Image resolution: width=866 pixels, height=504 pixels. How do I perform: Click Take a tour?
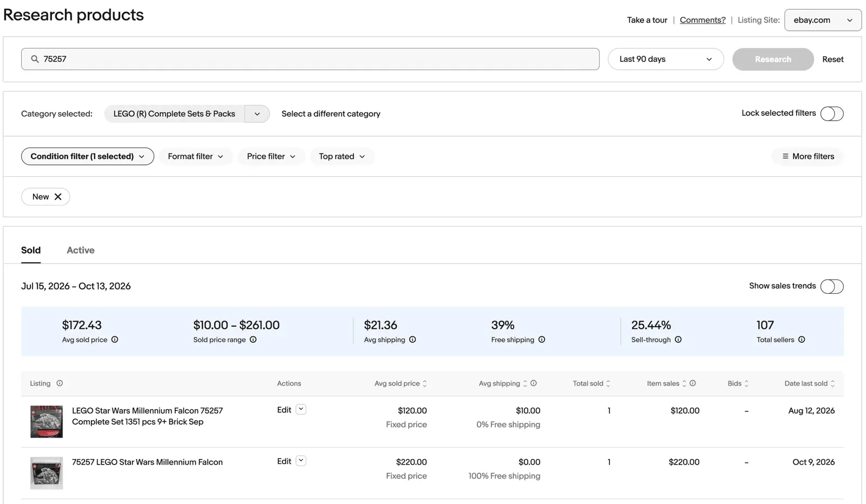(x=647, y=20)
